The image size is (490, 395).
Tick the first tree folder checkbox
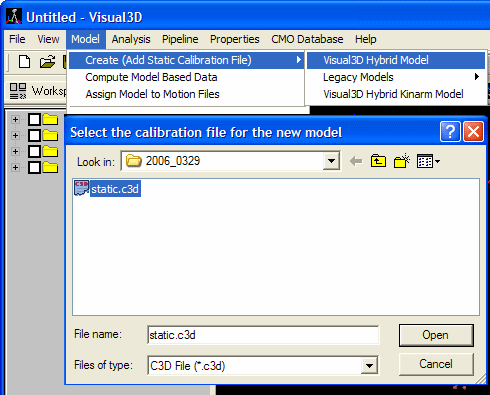tap(34, 119)
